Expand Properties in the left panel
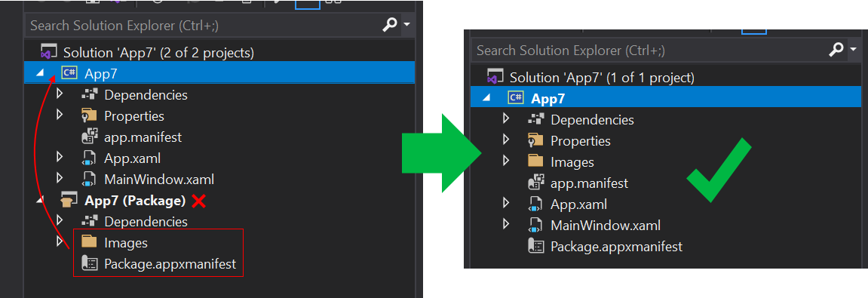868x298 pixels. coord(60,115)
